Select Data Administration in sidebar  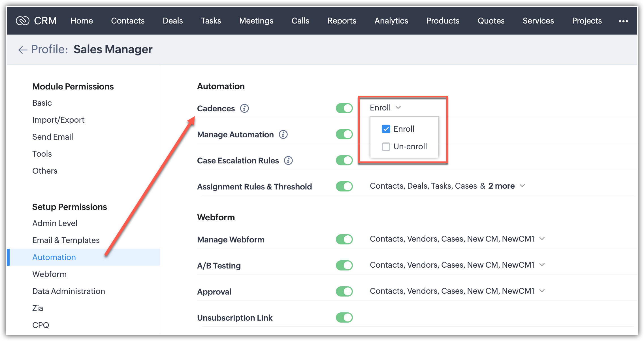point(69,291)
